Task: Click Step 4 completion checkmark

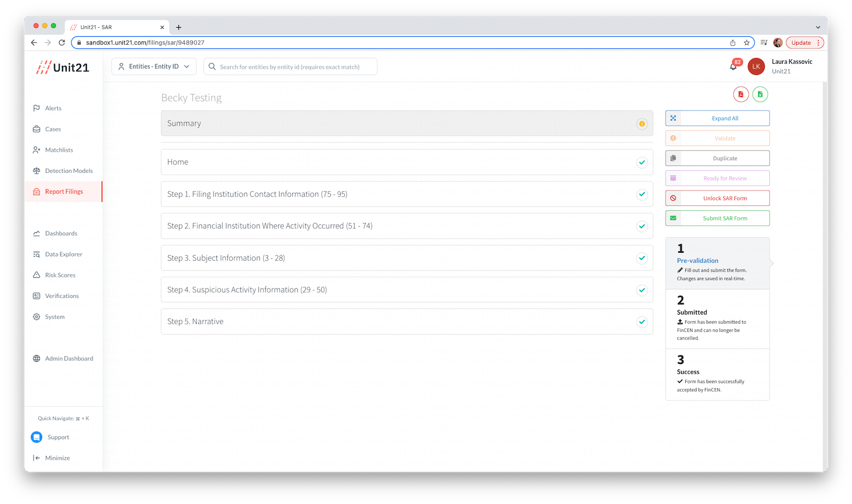Action: pyautogui.click(x=642, y=290)
